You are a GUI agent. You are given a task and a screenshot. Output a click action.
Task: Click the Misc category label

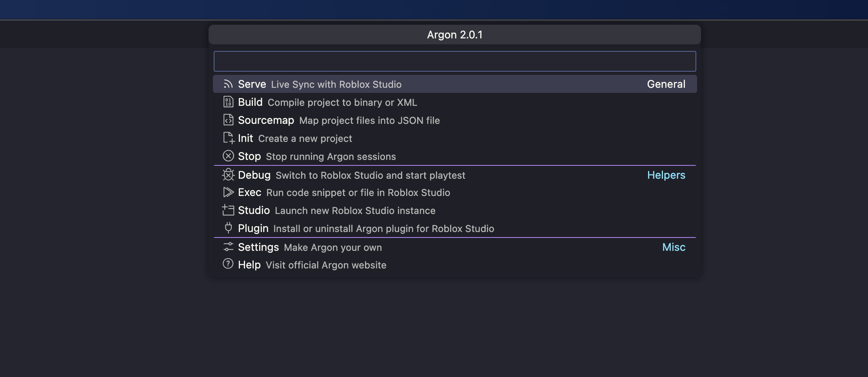tap(673, 246)
